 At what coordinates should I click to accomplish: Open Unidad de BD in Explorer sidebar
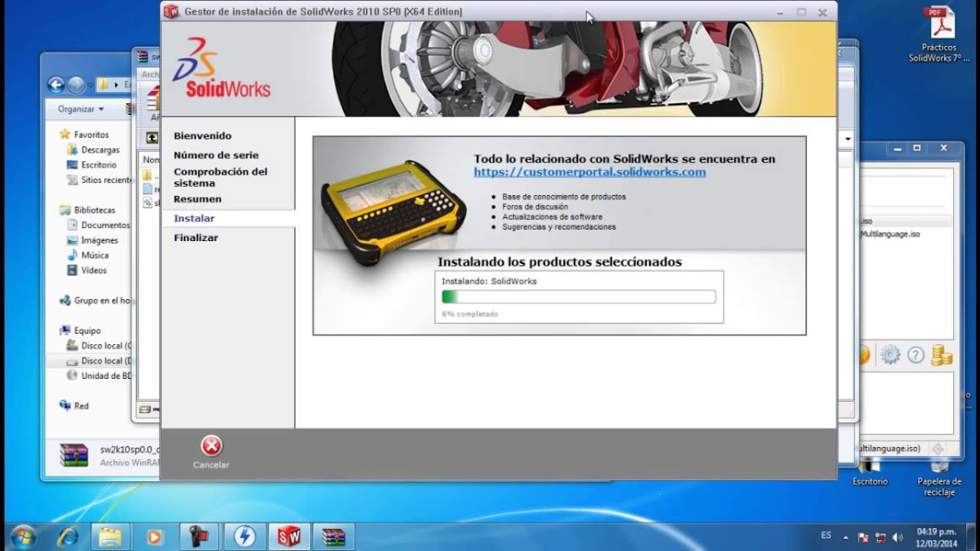(106, 376)
